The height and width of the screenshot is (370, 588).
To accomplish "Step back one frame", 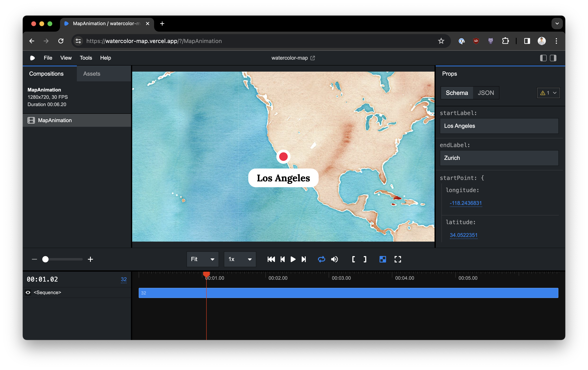I will [282, 259].
